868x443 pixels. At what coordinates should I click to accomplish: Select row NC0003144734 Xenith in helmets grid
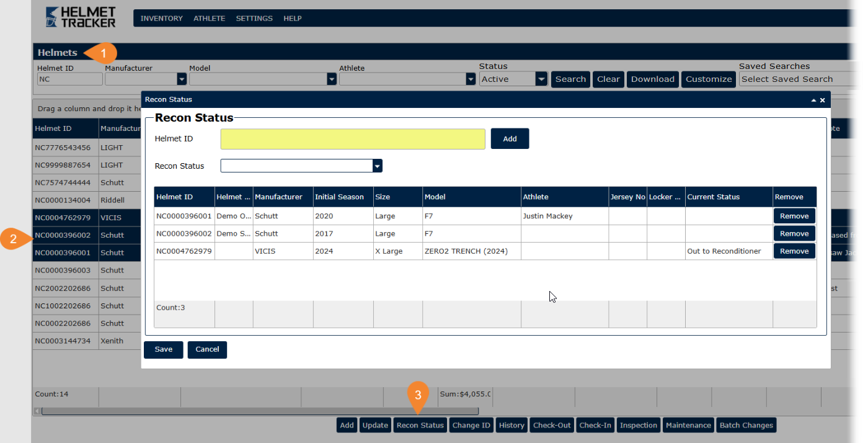(87, 341)
